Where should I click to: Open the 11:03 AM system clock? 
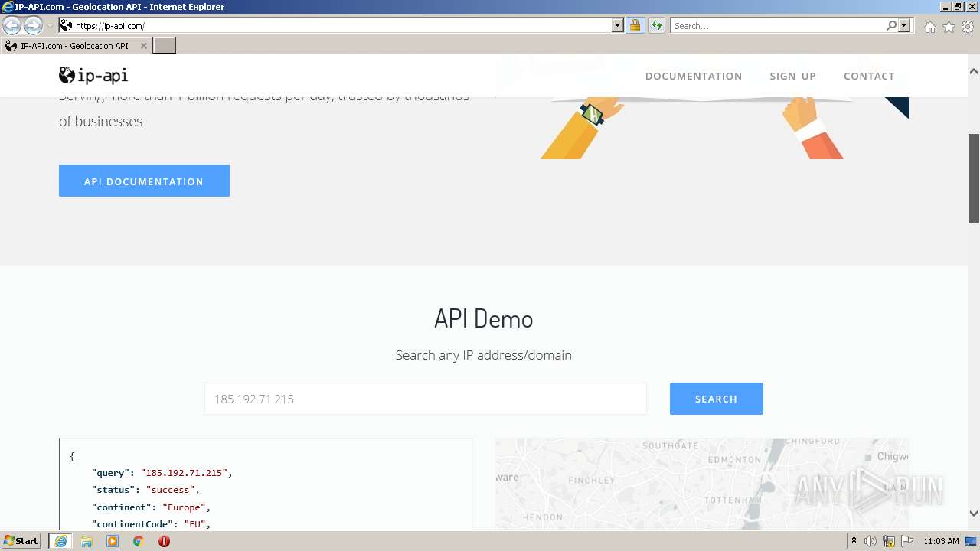941,541
